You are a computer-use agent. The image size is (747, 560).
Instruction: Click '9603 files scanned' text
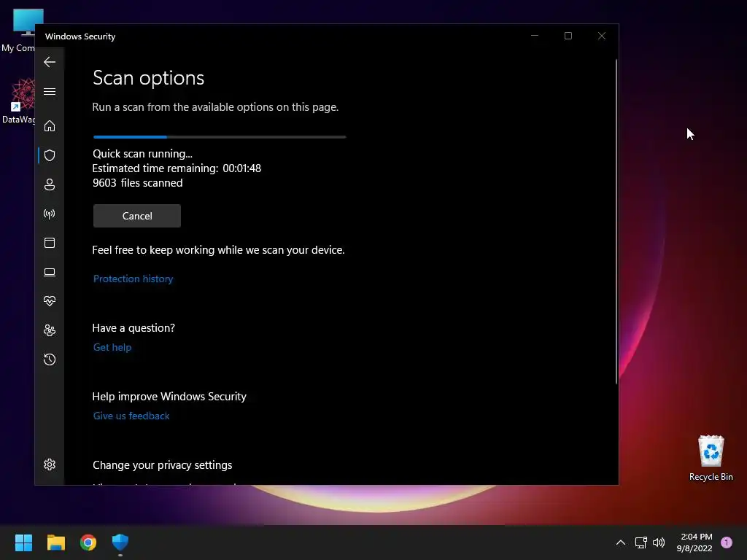point(137,183)
